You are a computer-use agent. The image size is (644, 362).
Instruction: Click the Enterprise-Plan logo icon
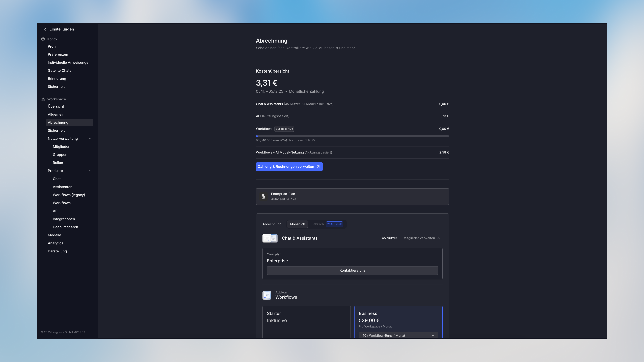(263, 197)
